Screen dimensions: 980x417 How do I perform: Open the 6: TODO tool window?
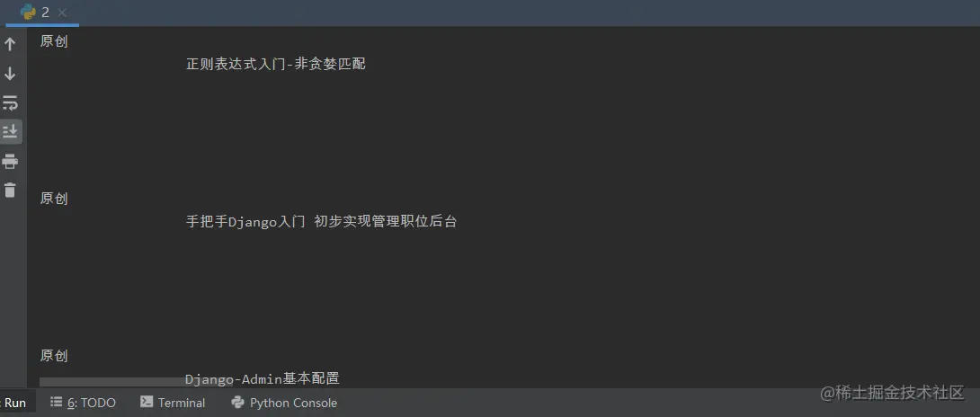[83, 403]
